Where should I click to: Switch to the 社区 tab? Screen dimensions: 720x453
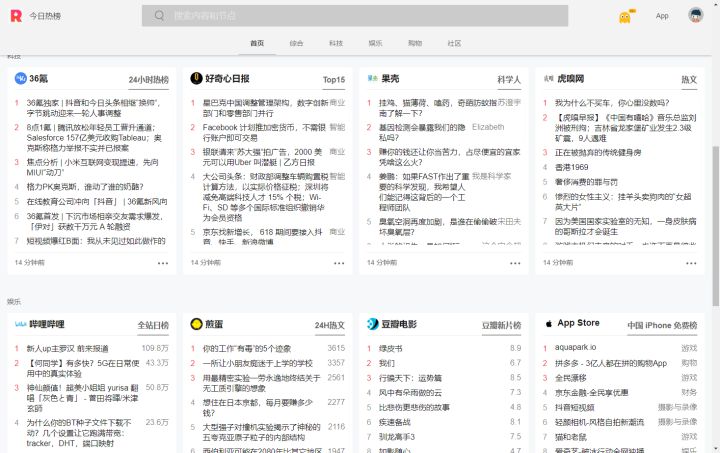[454, 43]
